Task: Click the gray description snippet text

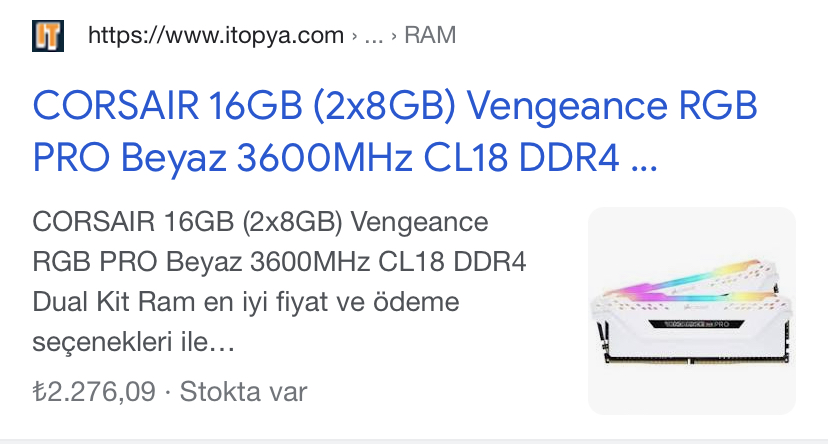Action: pos(279,282)
